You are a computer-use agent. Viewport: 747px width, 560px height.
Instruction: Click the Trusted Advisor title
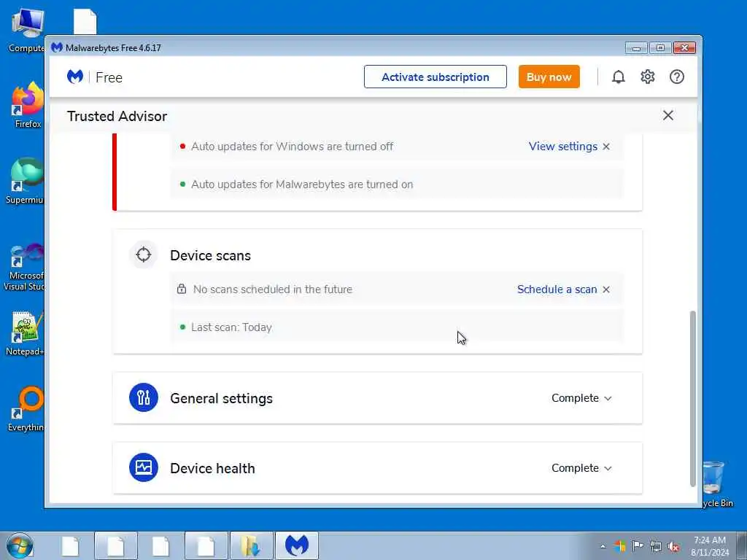(x=117, y=116)
